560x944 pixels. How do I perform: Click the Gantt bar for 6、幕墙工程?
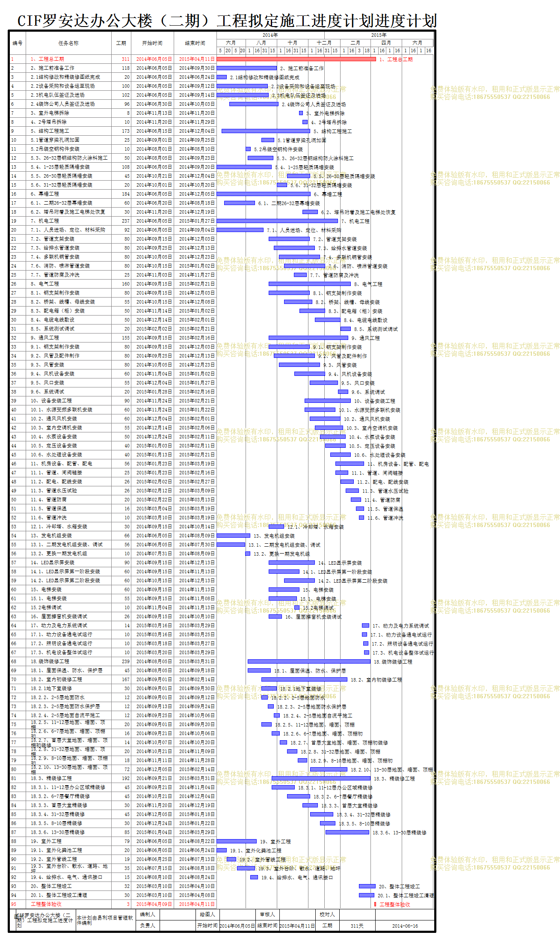[x=264, y=194]
